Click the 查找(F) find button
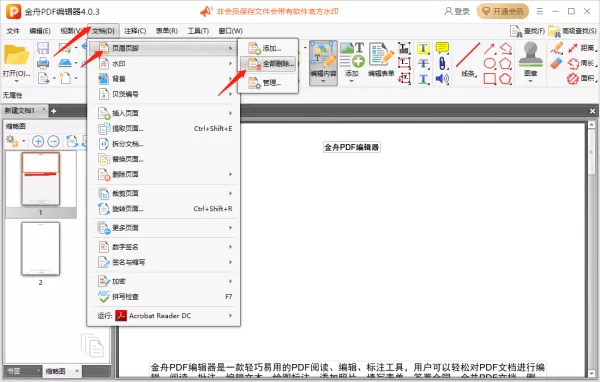This screenshot has height=382, width=600. point(527,31)
